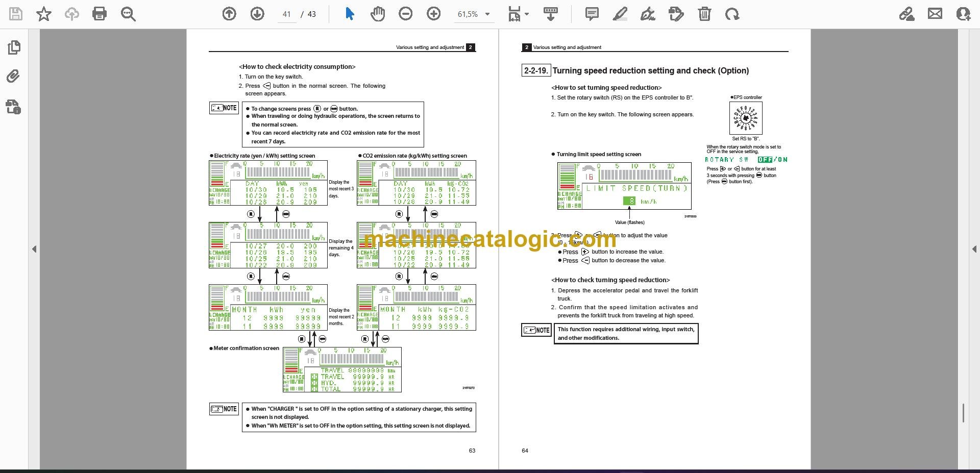Save the PDF file
980x473 pixels.
[16, 14]
